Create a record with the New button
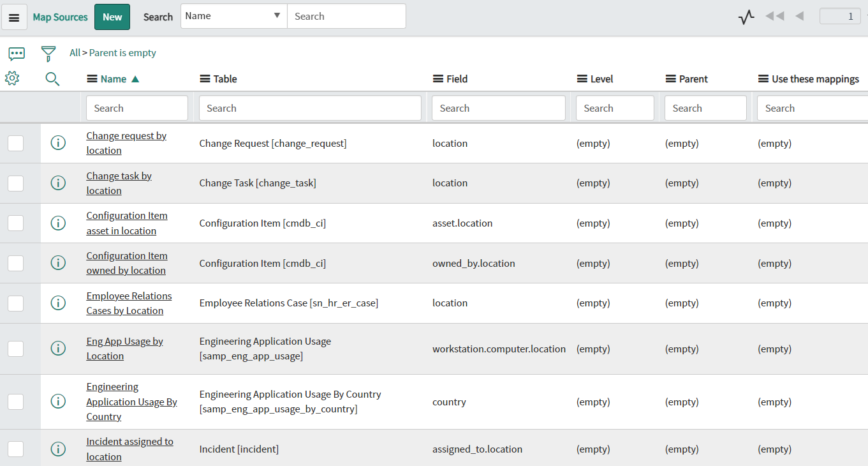This screenshot has width=868, height=466. coord(112,16)
